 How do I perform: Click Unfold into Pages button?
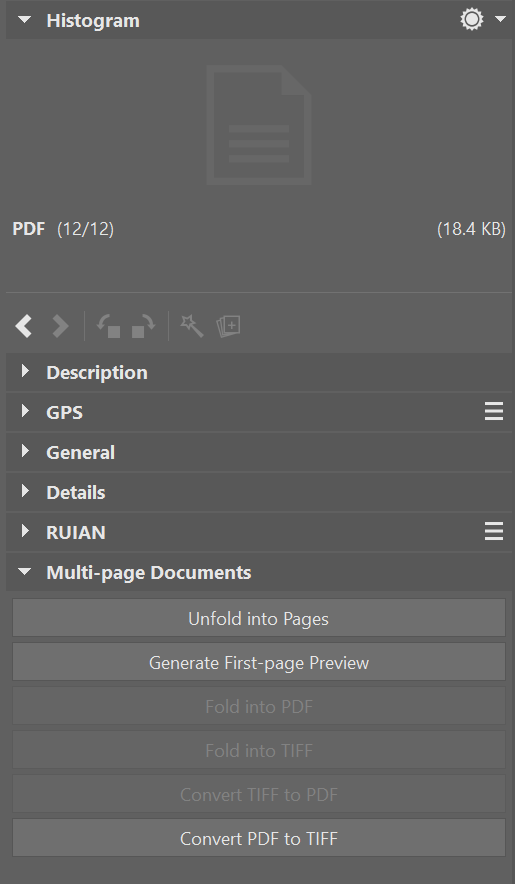coord(259,618)
